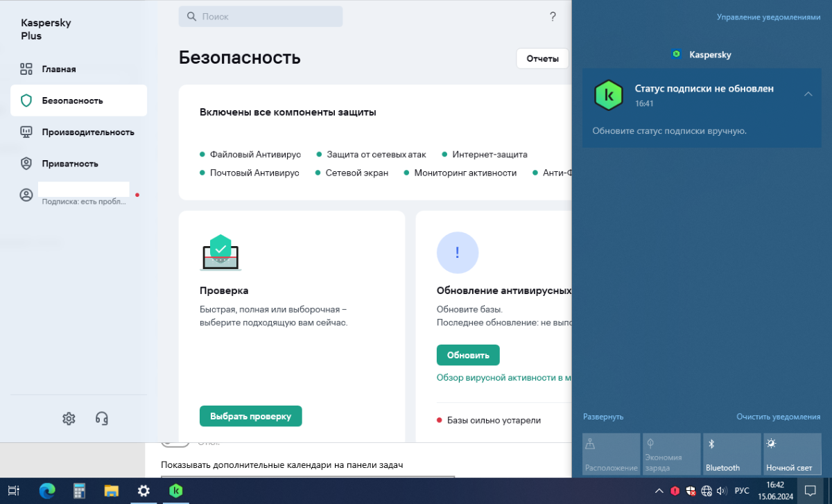
Task: Open Settings app in taskbar
Action: 144,491
